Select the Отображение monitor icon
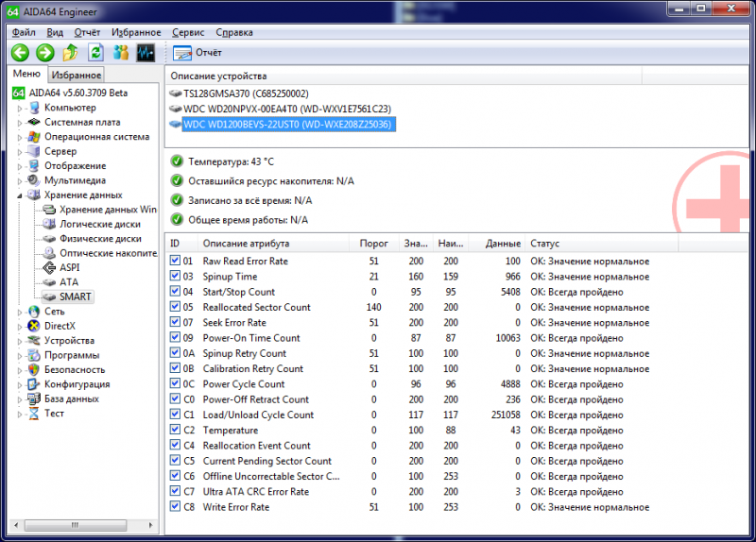Screen dimensions: 756x542 34,166
